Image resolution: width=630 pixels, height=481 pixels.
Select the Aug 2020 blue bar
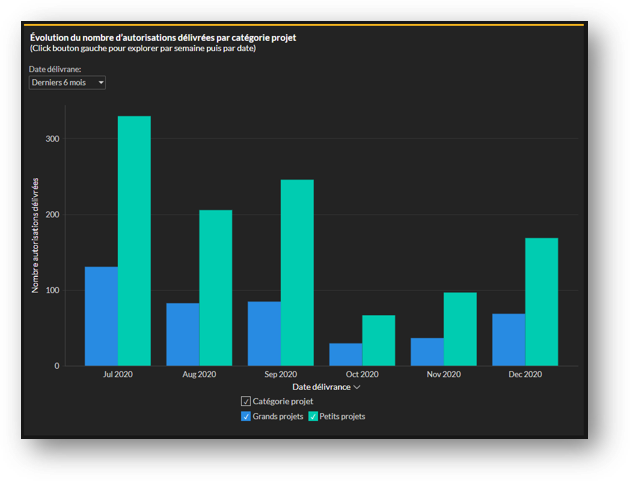[183, 334]
